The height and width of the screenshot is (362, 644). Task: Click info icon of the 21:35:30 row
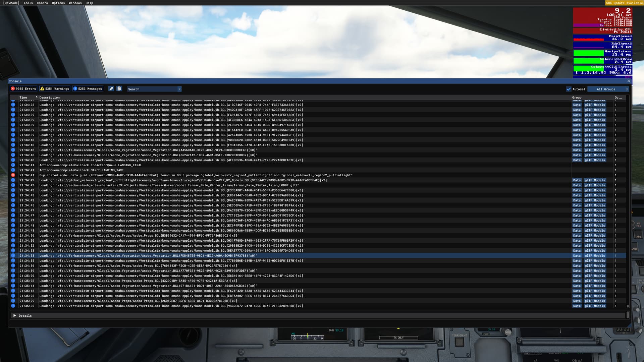point(13,306)
